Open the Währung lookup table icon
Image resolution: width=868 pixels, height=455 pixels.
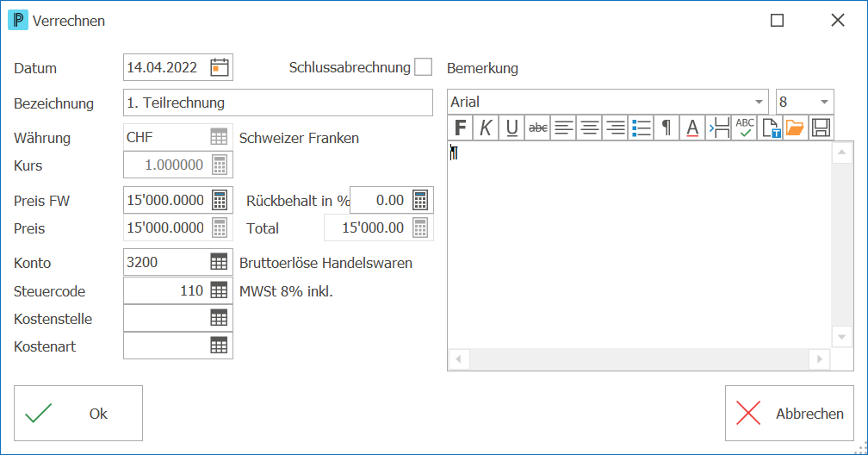coord(219,137)
